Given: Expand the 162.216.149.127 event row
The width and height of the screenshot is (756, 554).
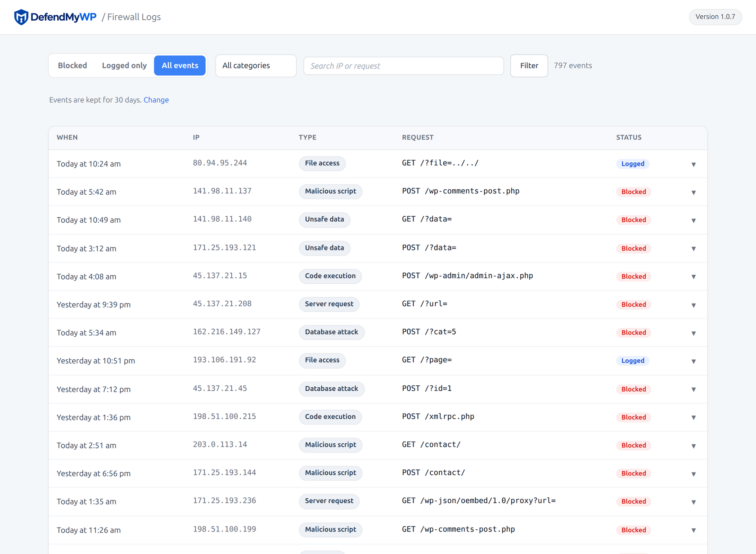Looking at the screenshot, I should click(x=693, y=333).
